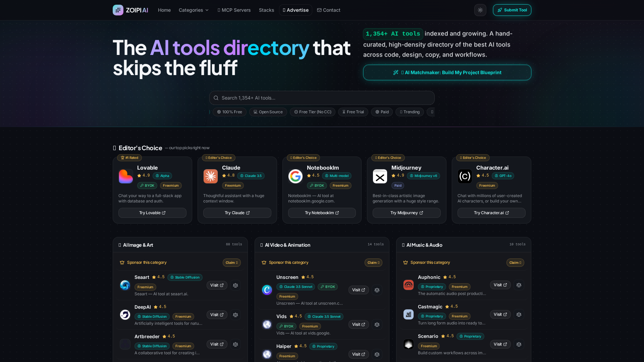This screenshot has height=362, width=644.
Task: Visit the Artbreeder website
Action: pos(217,344)
